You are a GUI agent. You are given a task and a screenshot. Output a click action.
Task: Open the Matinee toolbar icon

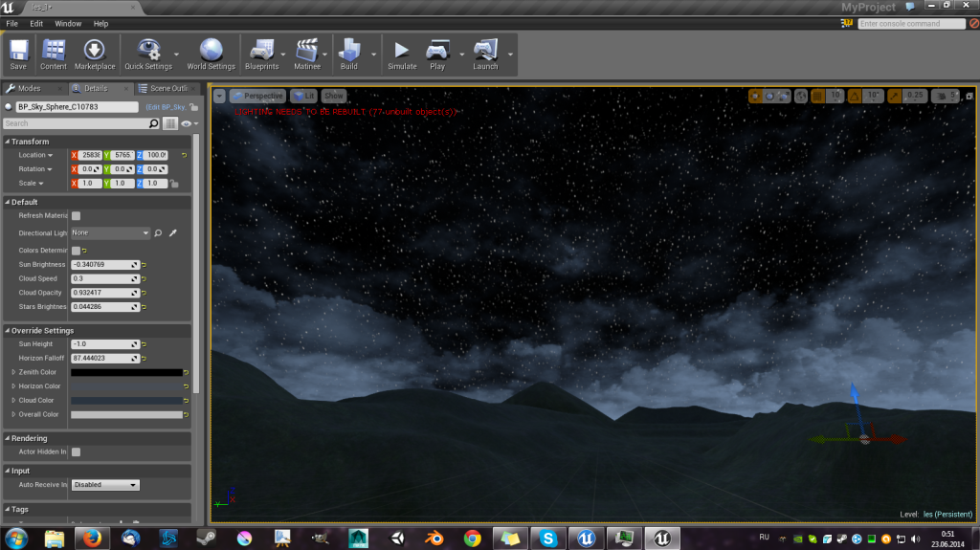pos(307,53)
